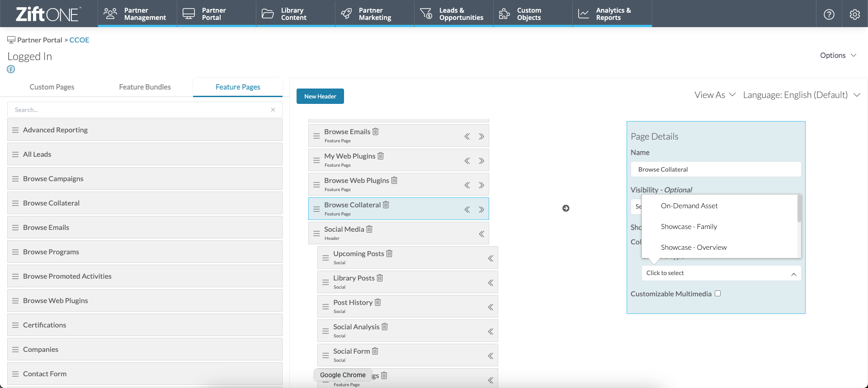Delete Browse Web Plugins with trash icon
This screenshot has width=868, height=388.
point(394,180)
